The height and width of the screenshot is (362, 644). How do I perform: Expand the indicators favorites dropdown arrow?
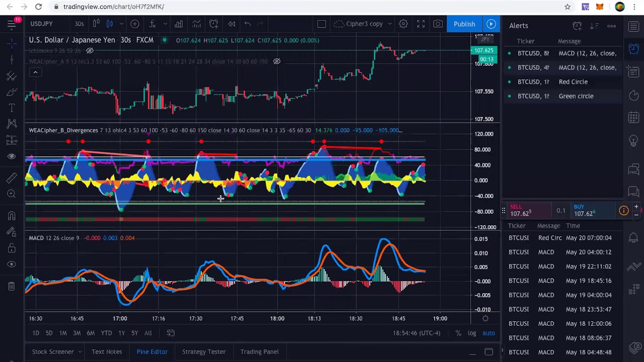pos(165,24)
